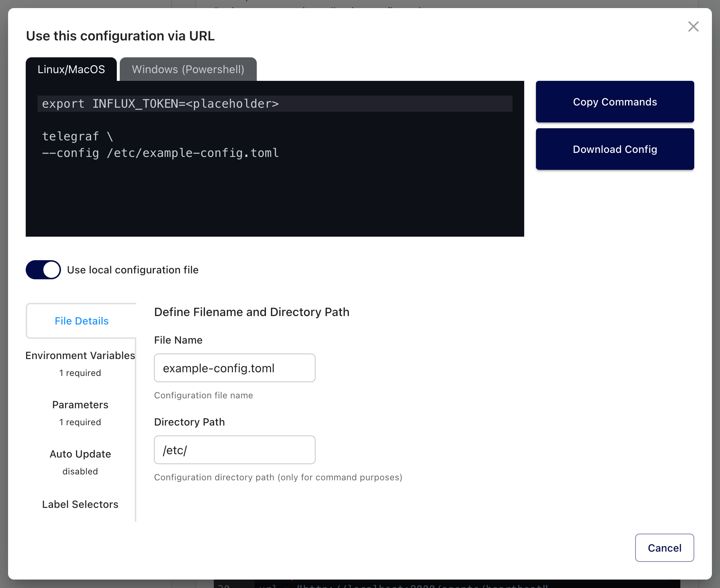720x588 pixels.
Task: Select the highlighted export INFLUX_TOKEN line
Action: click(161, 104)
